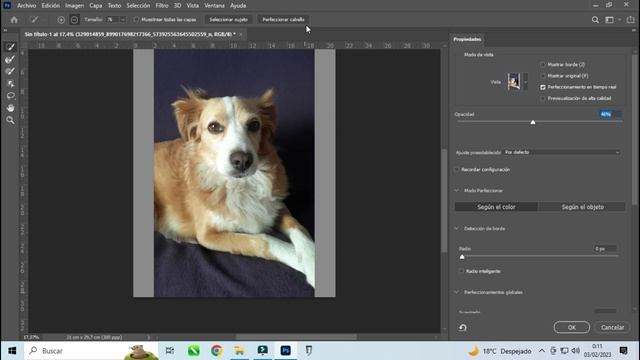This screenshot has width=640, height=360.
Task: Collapse the Detección de borde section
Action: (x=457, y=229)
